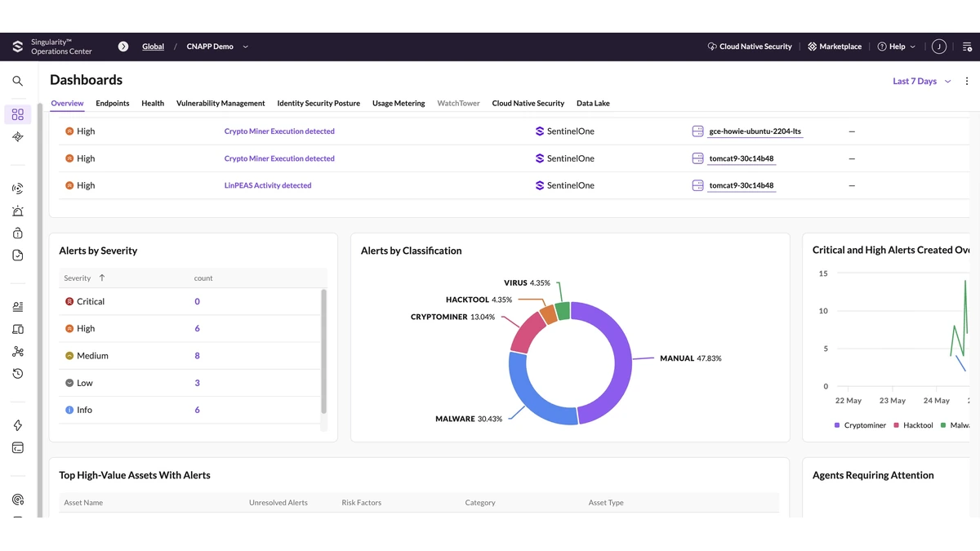The height and width of the screenshot is (551, 980).
Task: Open the Health tab
Action: [153, 104]
